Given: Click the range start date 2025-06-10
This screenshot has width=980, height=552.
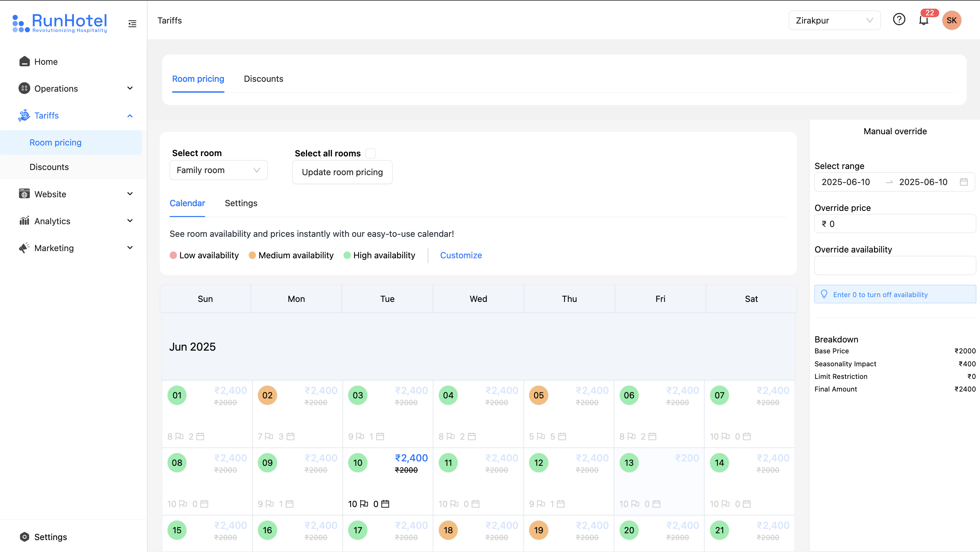Looking at the screenshot, I should [x=845, y=182].
